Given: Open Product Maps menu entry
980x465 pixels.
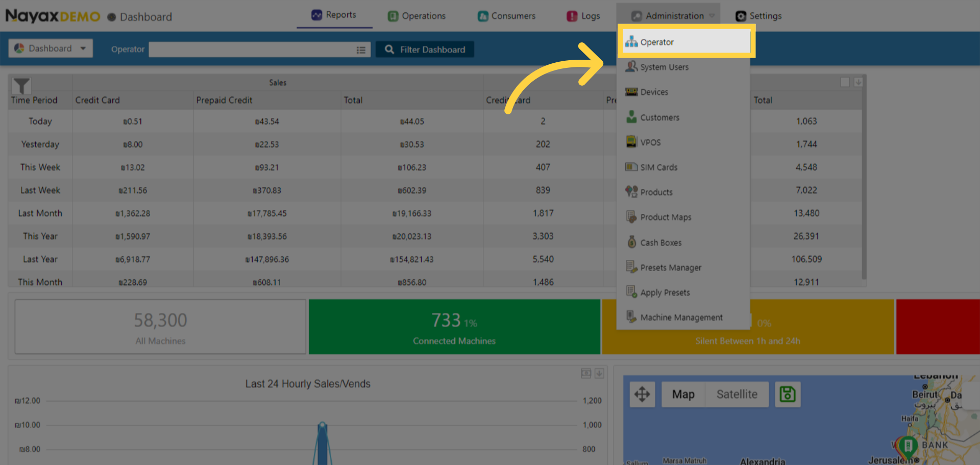Looking at the screenshot, I should 683,217.
